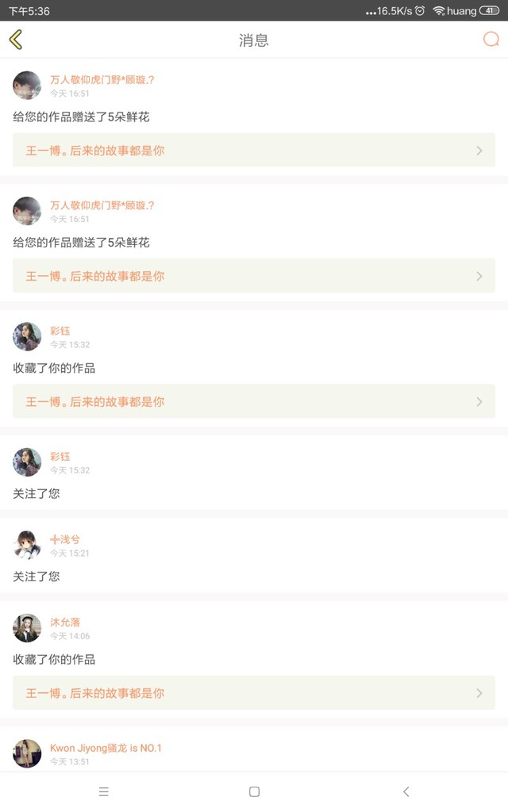The image size is (508, 812).
Task: Open the orange chat bubble icon
Action: tap(491, 40)
